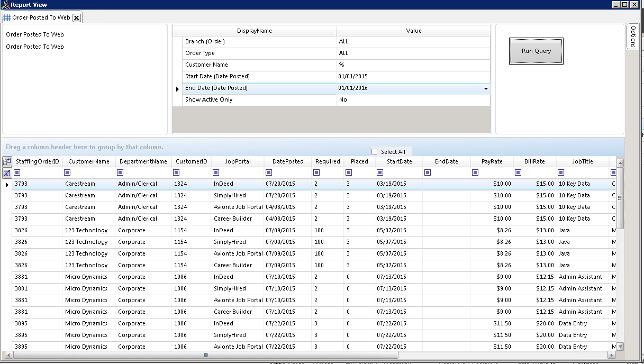Click horizontal scrollbar left arrow
The image size is (644, 364).
[7, 355]
